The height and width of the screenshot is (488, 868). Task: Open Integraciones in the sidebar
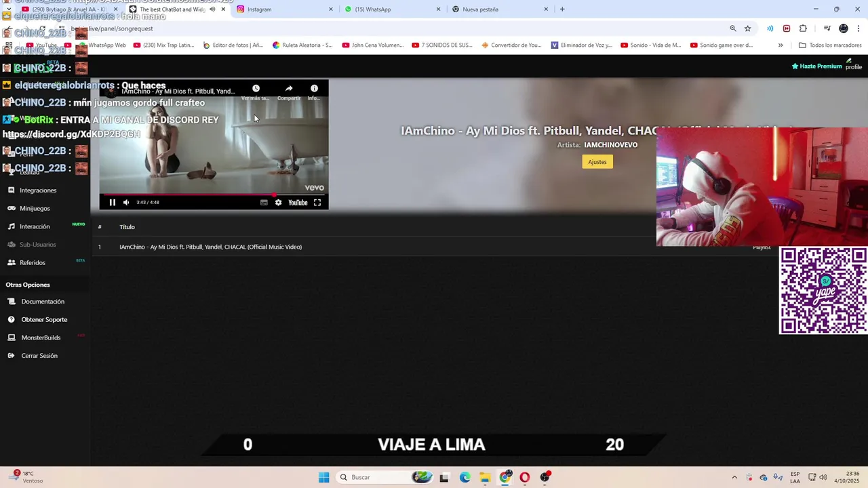38,190
